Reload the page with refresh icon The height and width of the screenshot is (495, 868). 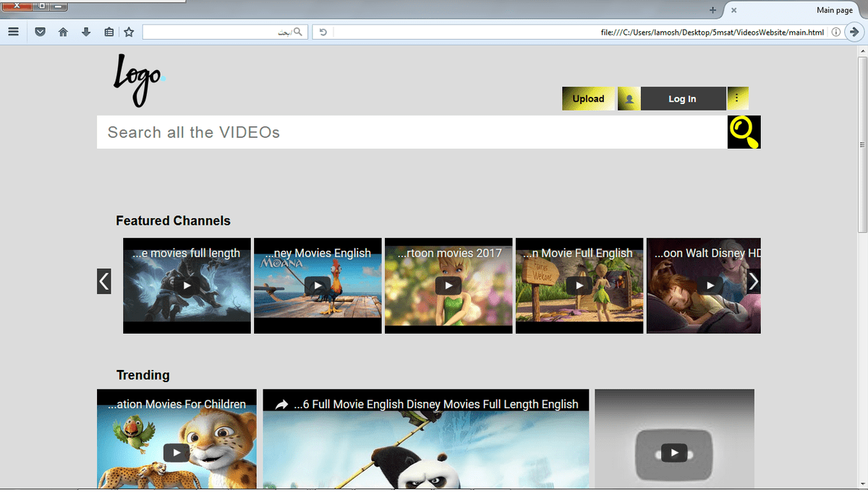(x=323, y=32)
